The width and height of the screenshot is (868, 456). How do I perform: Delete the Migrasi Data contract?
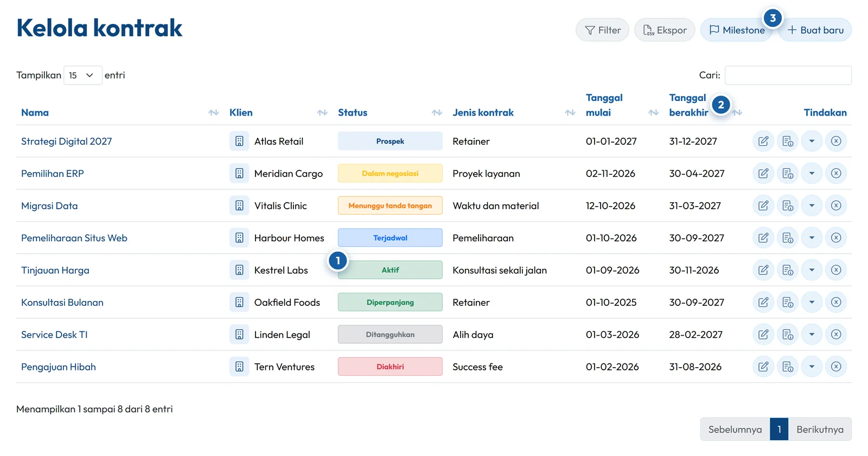(836, 205)
